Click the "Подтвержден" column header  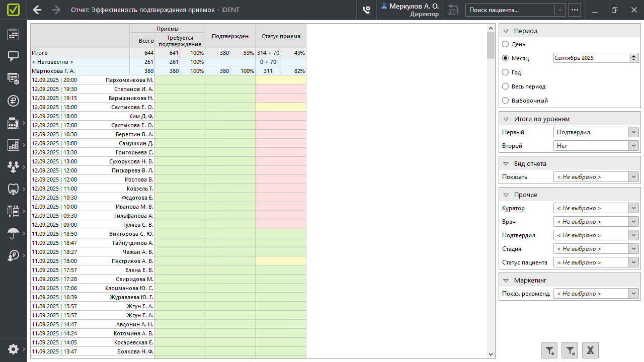[230, 36]
